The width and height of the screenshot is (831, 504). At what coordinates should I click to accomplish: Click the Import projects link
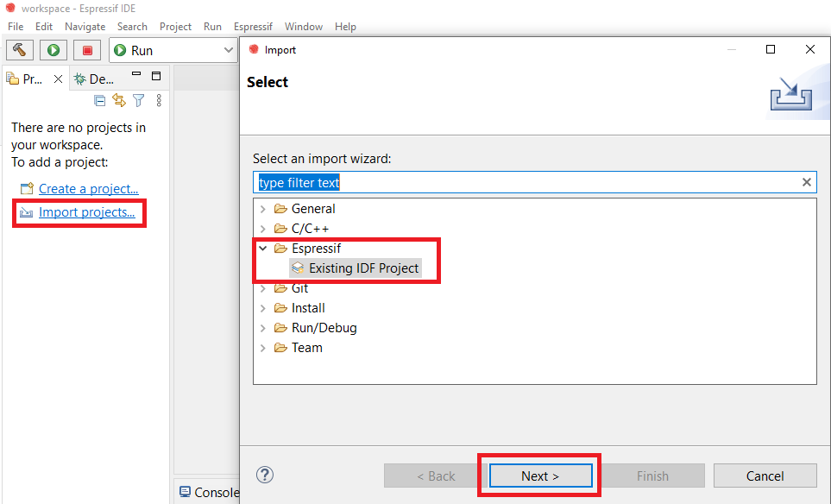pyautogui.click(x=86, y=212)
